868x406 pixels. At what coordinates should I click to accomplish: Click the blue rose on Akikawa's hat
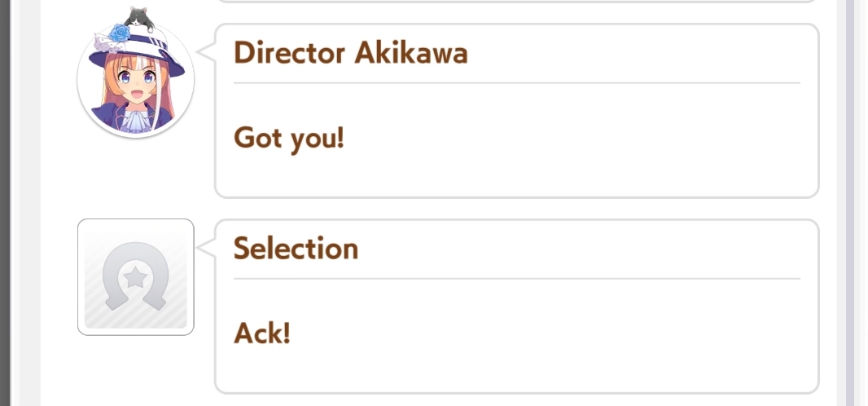pos(119,33)
